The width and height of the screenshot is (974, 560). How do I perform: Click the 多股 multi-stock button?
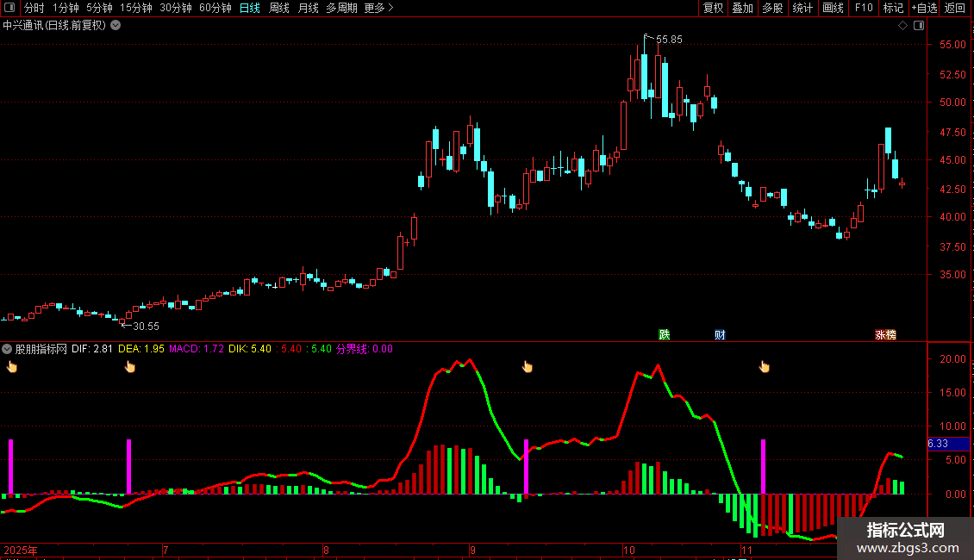(x=772, y=8)
